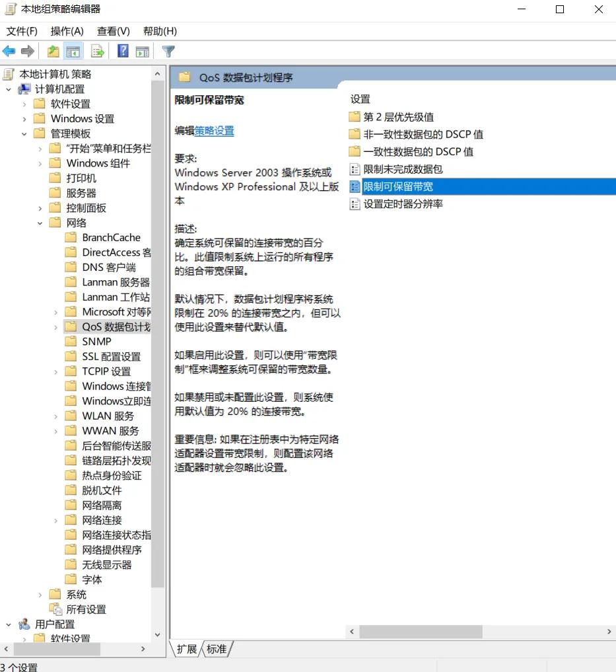The width and height of the screenshot is (616, 672).
Task: Click the up one level folder icon
Action: 53,51
